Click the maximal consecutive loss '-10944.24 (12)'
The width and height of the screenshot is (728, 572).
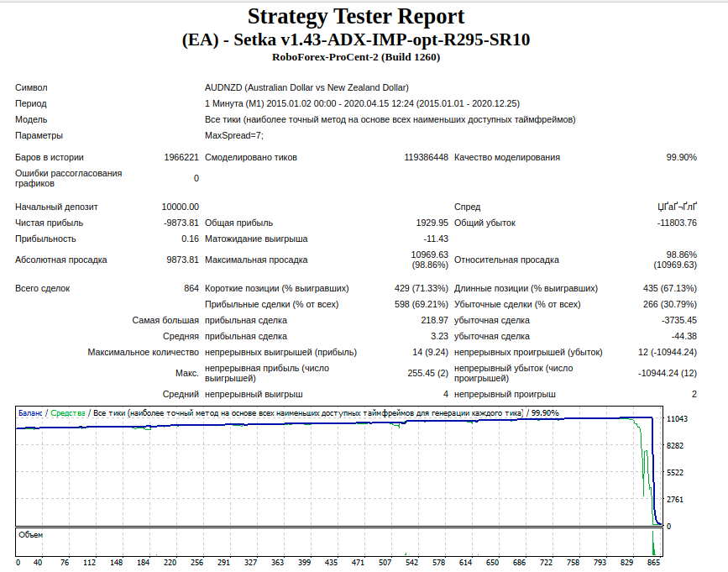click(668, 373)
